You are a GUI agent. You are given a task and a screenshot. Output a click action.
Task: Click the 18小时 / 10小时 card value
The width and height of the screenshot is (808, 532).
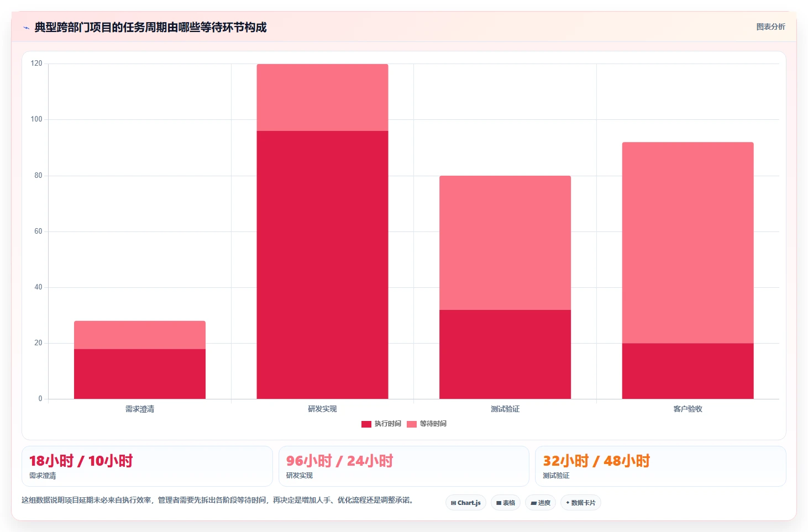[81, 461]
